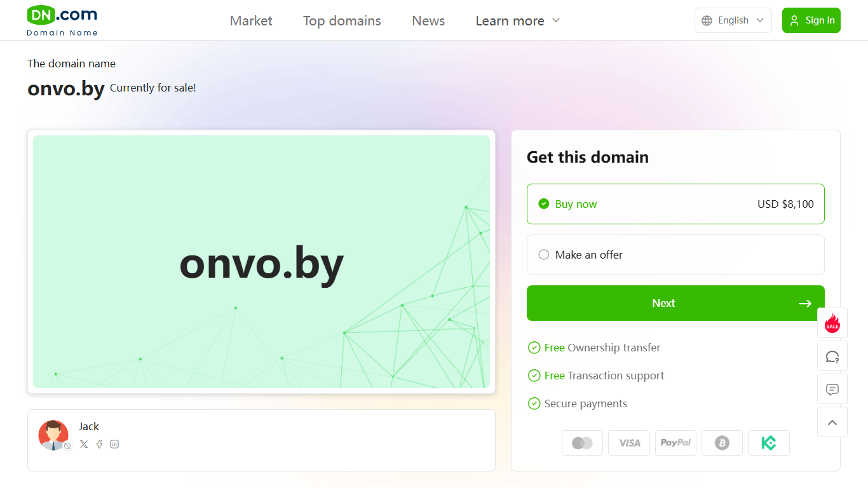Expand the Learn more menu
The width and height of the screenshot is (868, 488).
(x=518, y=21)
